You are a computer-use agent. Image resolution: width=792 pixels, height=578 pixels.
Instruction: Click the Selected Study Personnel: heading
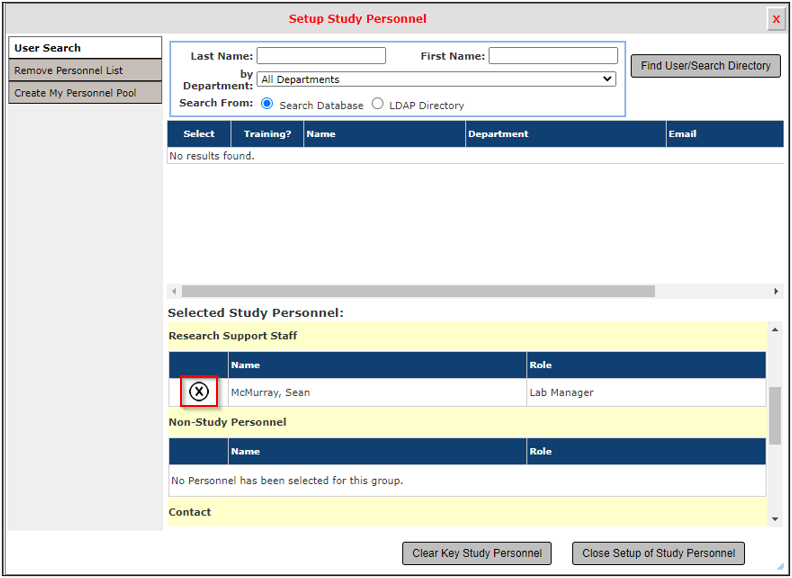coord(256,313)
